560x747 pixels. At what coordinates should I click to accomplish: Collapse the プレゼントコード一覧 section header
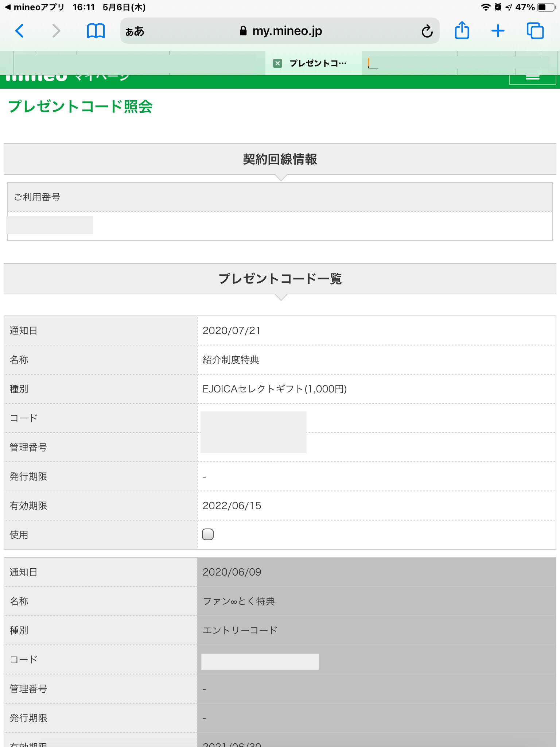click(x=280, y=279)
